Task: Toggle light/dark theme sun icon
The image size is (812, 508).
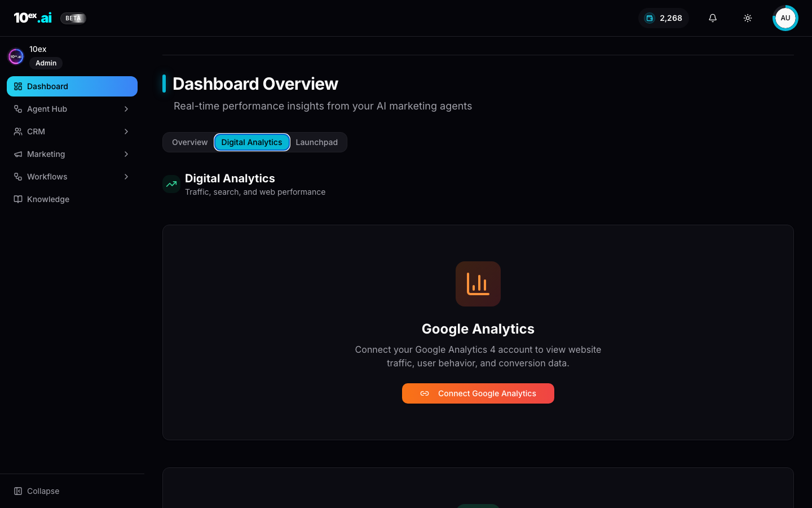Action: [x=748, y=18]
